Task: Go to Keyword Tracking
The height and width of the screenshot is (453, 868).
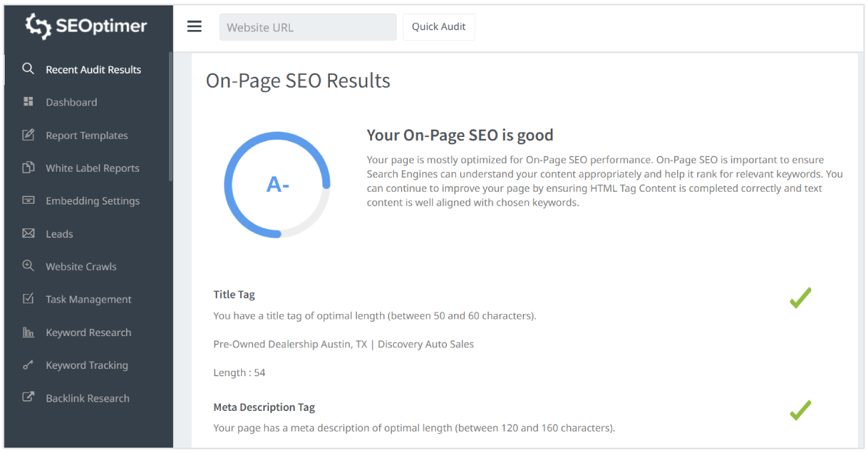Action: click(x=87, y=365)
